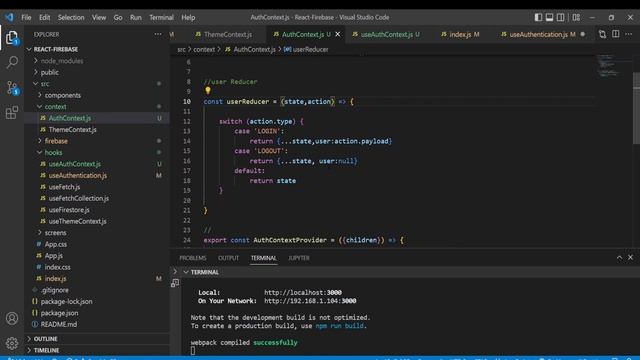Open the Help menu

pos(188,17)
